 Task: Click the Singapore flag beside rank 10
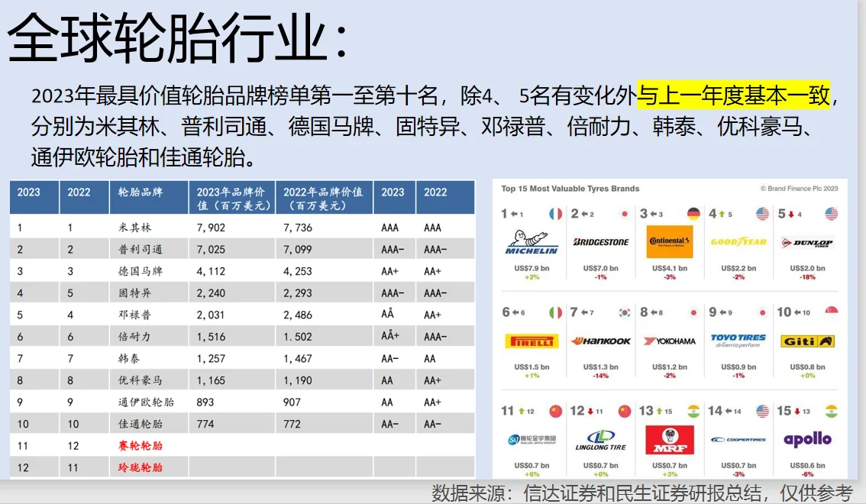tap(832, 312)
